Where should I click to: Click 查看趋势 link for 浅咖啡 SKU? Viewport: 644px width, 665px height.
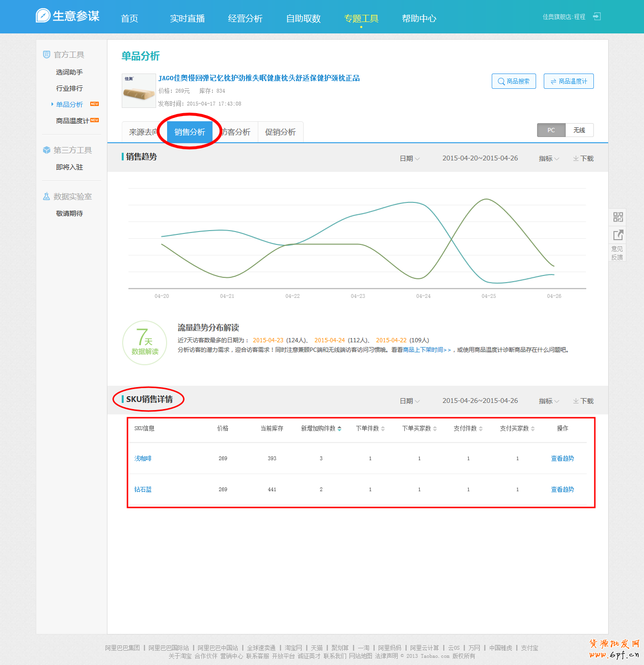tap(562, 458)
